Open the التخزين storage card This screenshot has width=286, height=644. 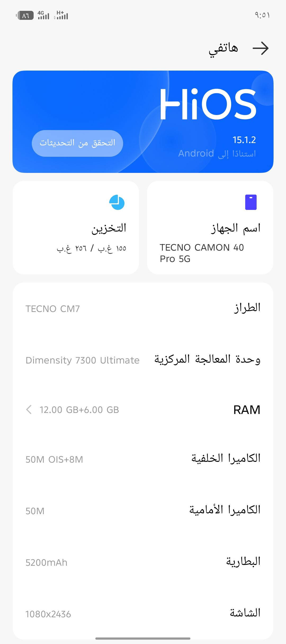pyautogui.click(x=76, y=228)
